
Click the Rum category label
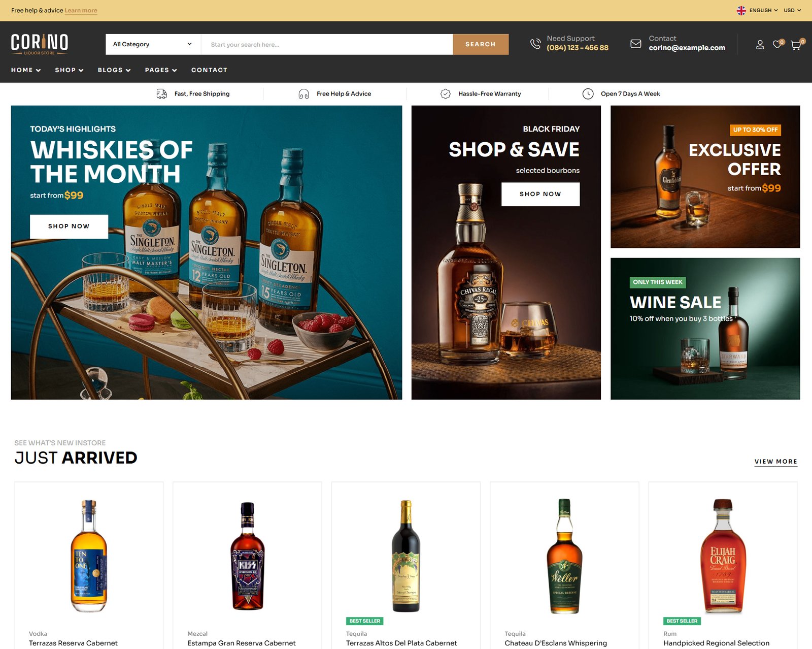pyautogui.click(x=670, y=634)
